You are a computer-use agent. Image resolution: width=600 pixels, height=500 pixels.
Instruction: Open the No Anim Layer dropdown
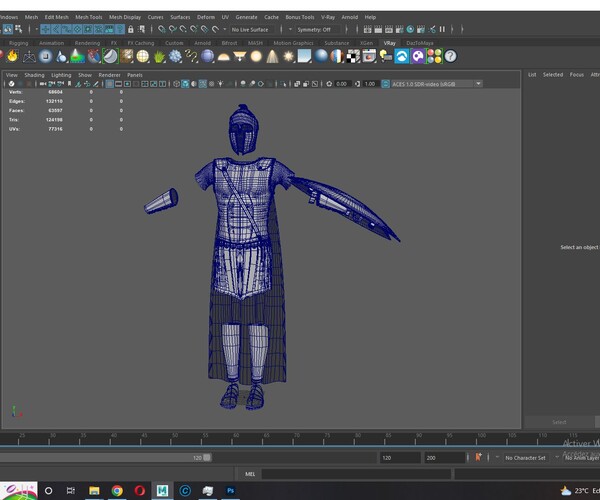pos(582,458)
